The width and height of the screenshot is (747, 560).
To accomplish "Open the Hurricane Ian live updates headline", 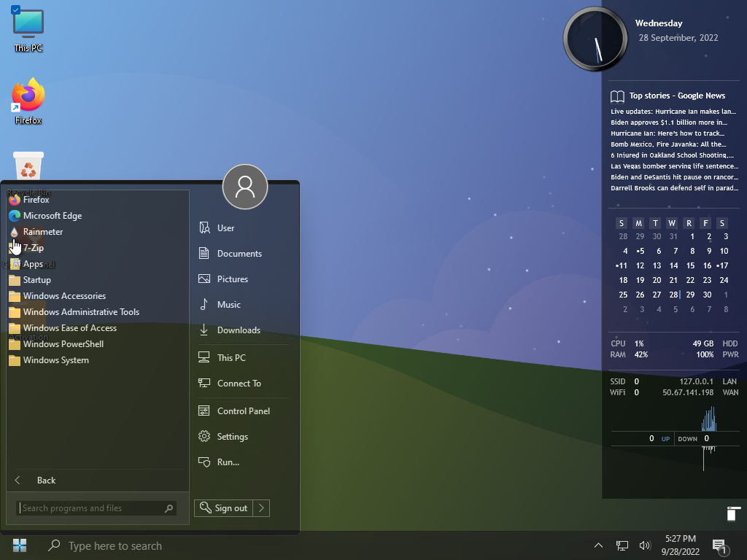I will 673,112.
